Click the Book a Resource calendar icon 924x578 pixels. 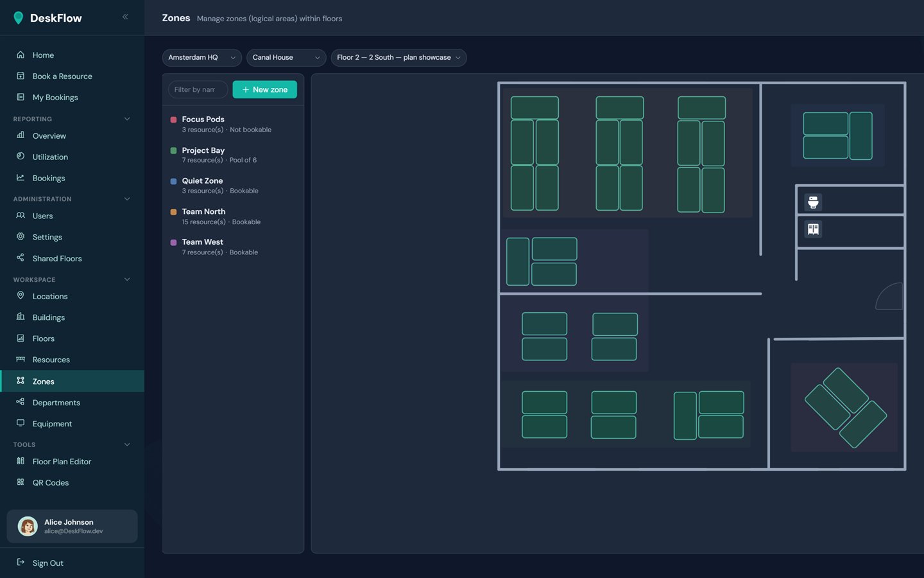21,76
